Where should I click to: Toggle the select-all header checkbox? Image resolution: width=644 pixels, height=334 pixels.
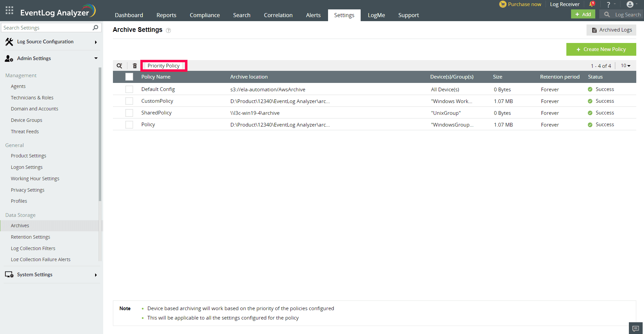129,77
